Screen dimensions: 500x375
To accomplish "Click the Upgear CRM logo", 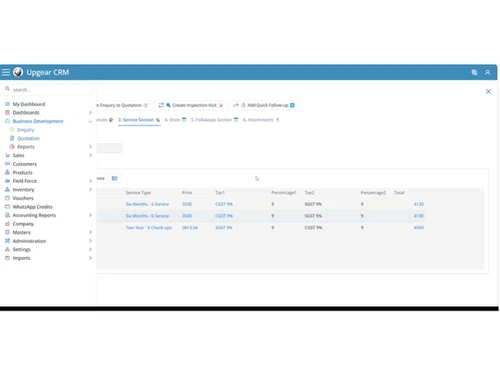I will (18, 72).
